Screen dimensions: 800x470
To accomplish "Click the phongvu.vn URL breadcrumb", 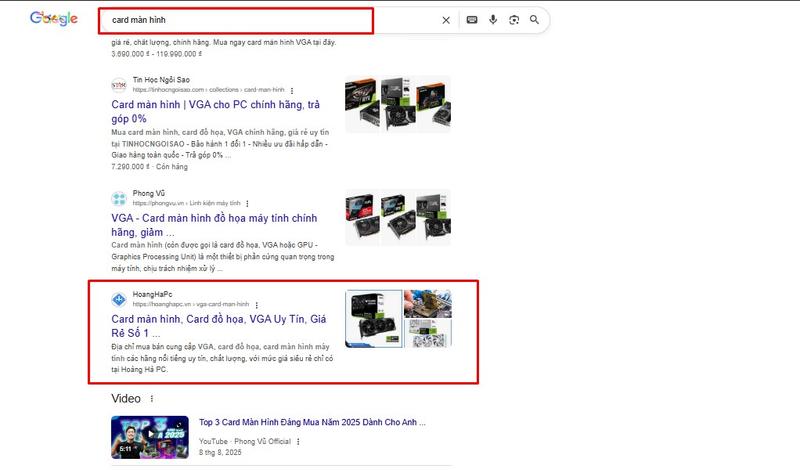I will (186, 203).
